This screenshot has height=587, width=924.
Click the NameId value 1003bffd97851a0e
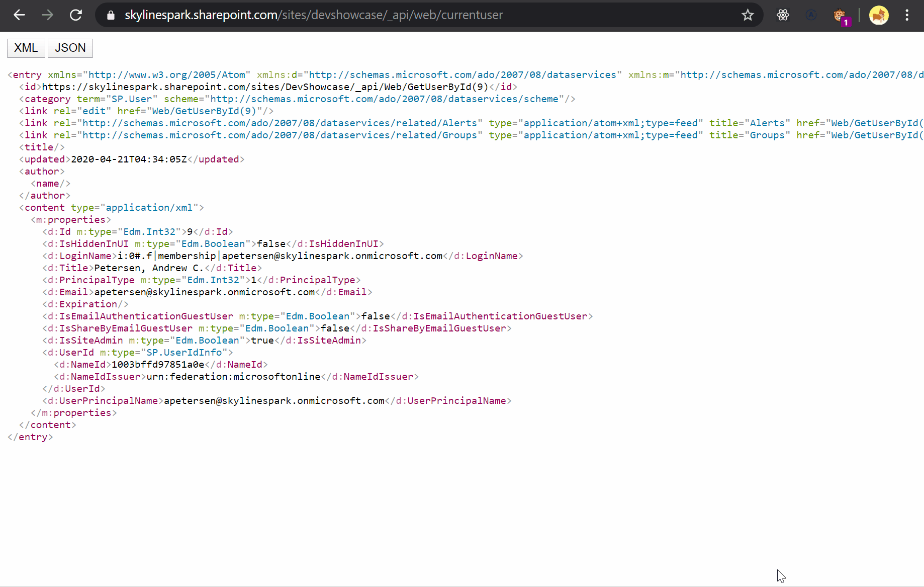point(158,365)
